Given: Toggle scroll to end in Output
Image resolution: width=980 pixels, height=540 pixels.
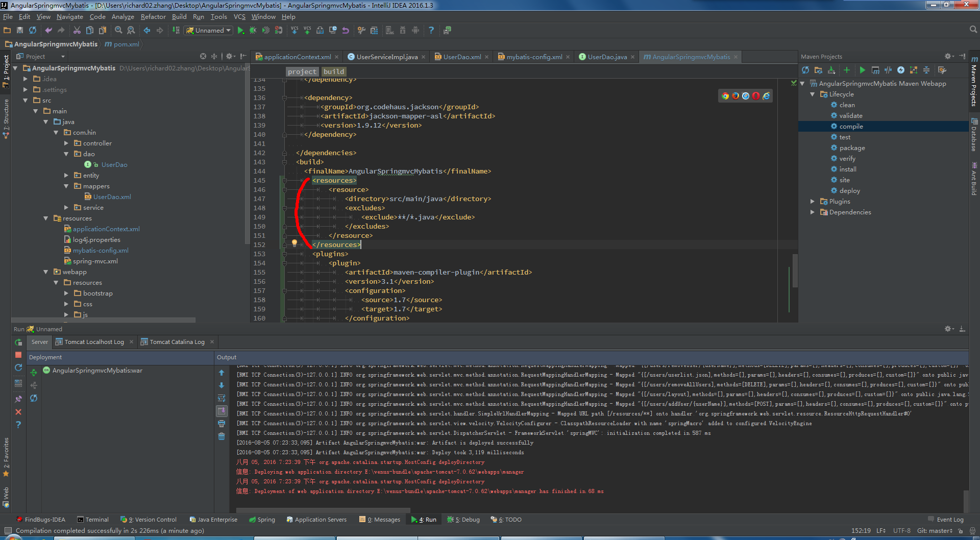Looking at the screenshot, I should click(x=222, y=411).
